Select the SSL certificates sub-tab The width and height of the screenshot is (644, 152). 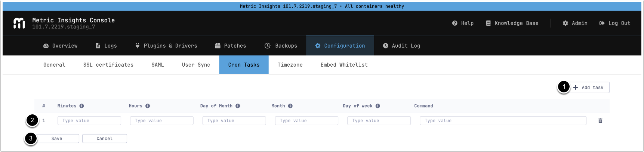(108, 65)
